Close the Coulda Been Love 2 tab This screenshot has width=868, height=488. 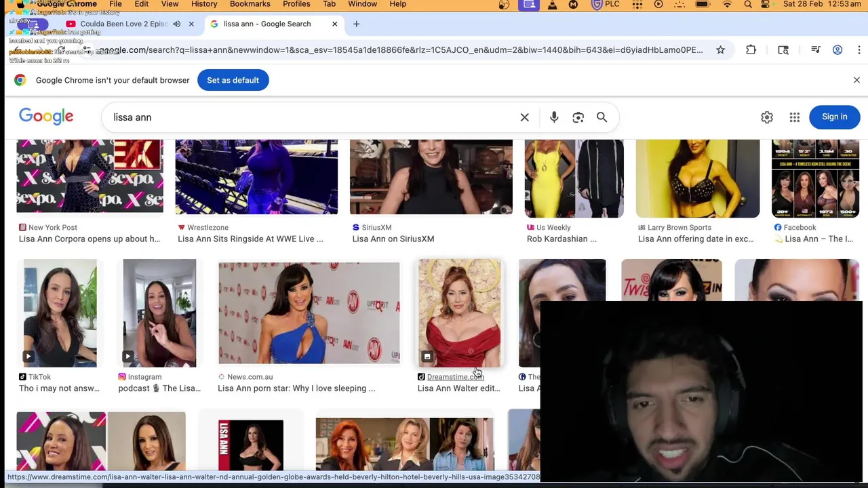[191, 24]
